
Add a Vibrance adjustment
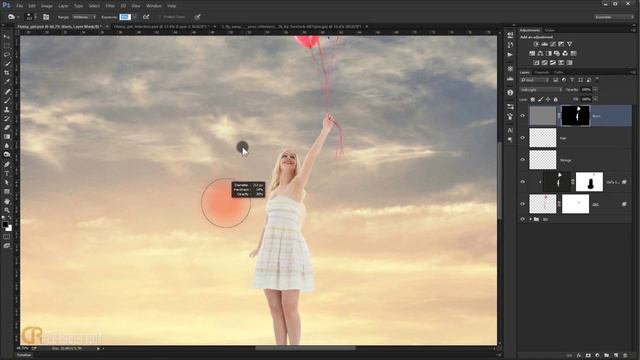tap(569, 44)
